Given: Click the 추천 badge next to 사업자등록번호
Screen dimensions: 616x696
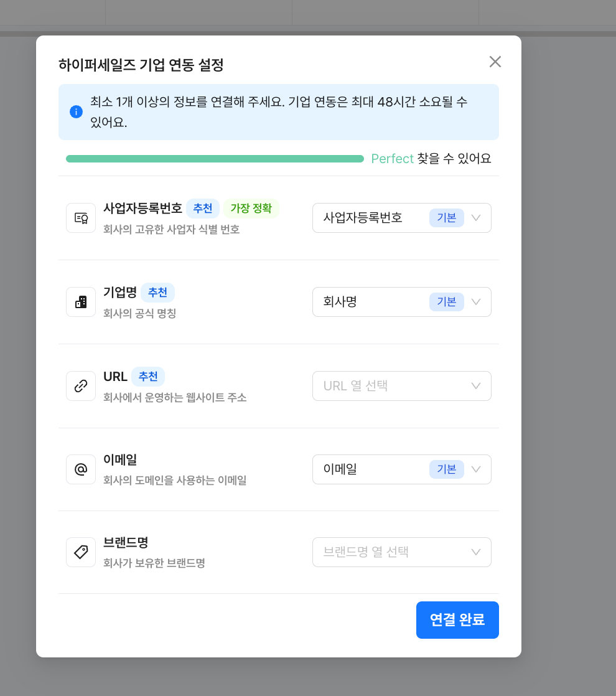Looking at the screenshot, I should 203,208.
